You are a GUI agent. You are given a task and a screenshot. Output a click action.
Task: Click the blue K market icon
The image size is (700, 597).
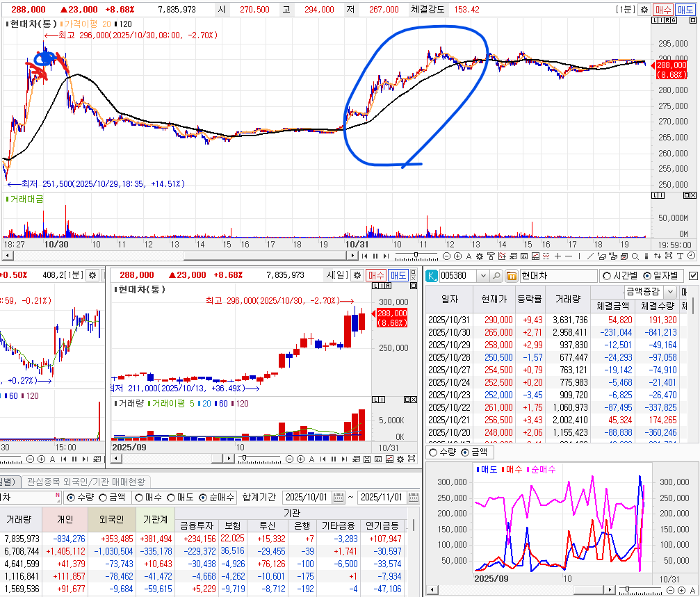[432, 276]
